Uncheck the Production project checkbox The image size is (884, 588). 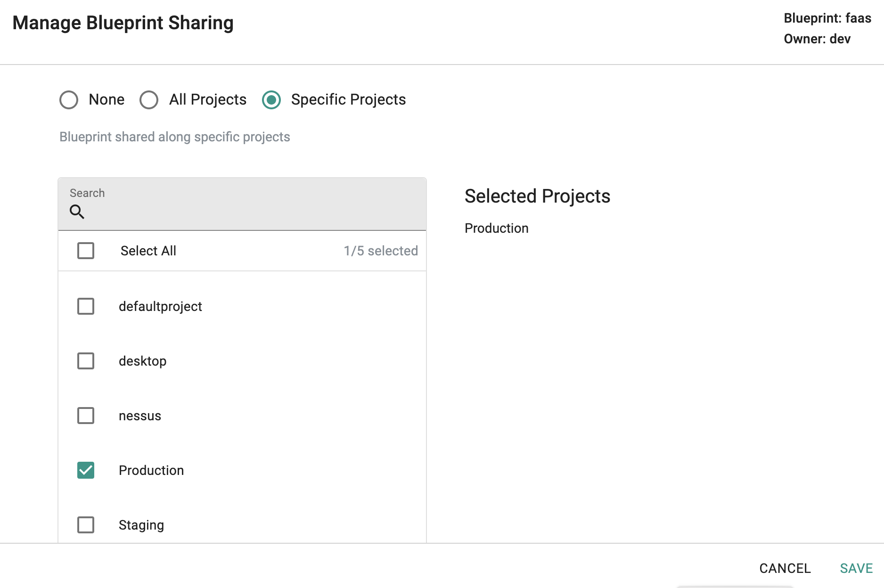(x=86, y=470)
